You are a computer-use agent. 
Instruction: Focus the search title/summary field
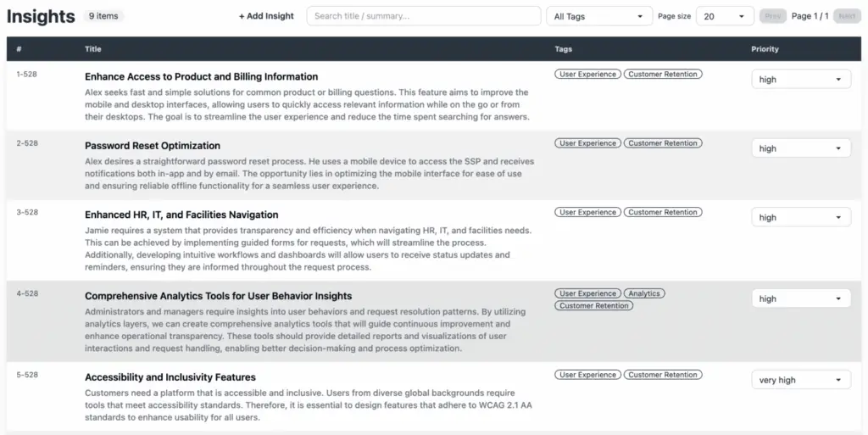(x=423, y=16)
